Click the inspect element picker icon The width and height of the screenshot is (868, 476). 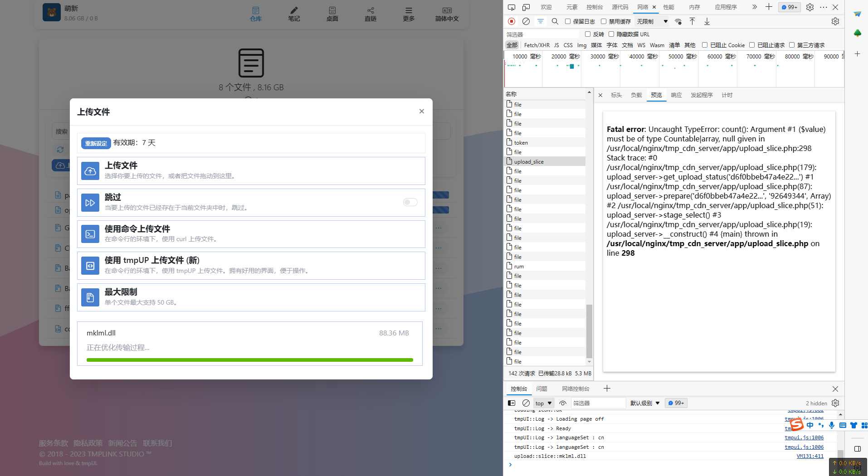pos(512,7)
